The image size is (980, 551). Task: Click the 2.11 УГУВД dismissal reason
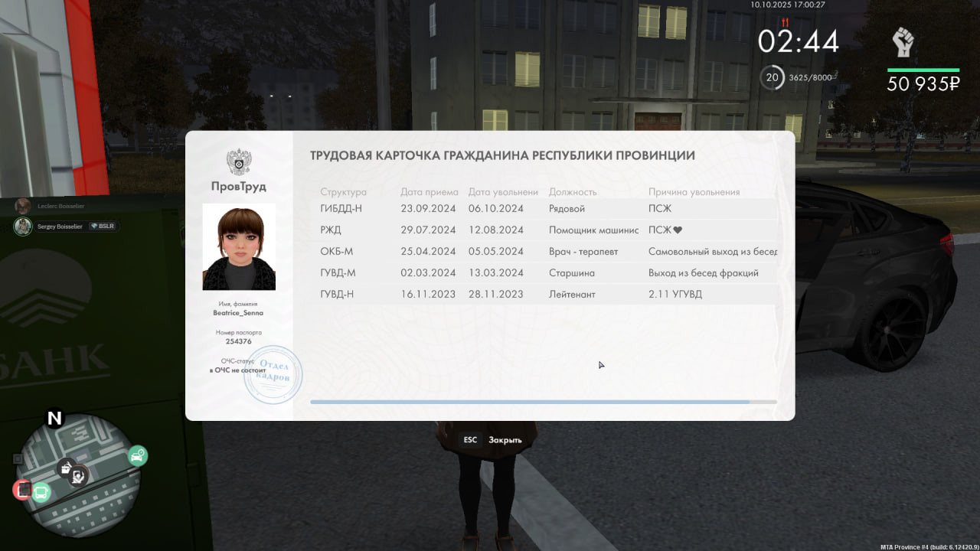[x=675, y=294]
